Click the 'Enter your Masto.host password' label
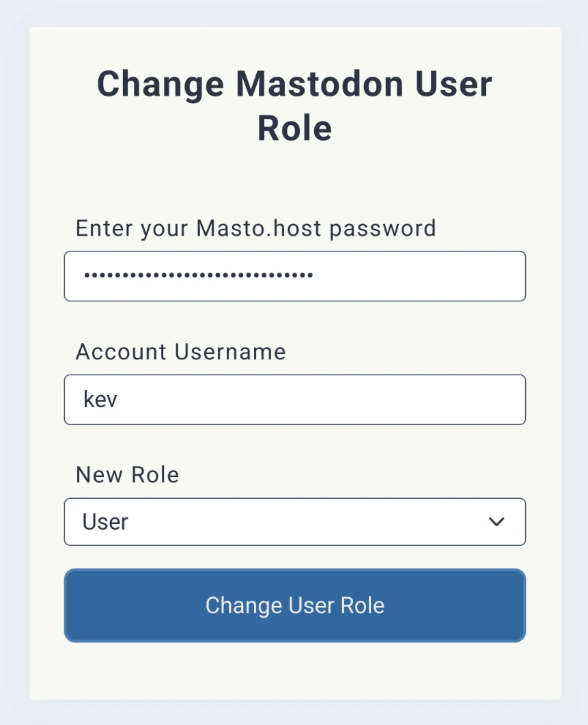588x725 pixels. pos(255,228)
